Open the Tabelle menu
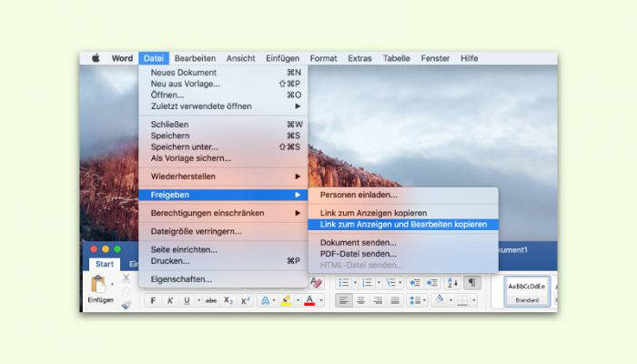 [x=397, y=58]
